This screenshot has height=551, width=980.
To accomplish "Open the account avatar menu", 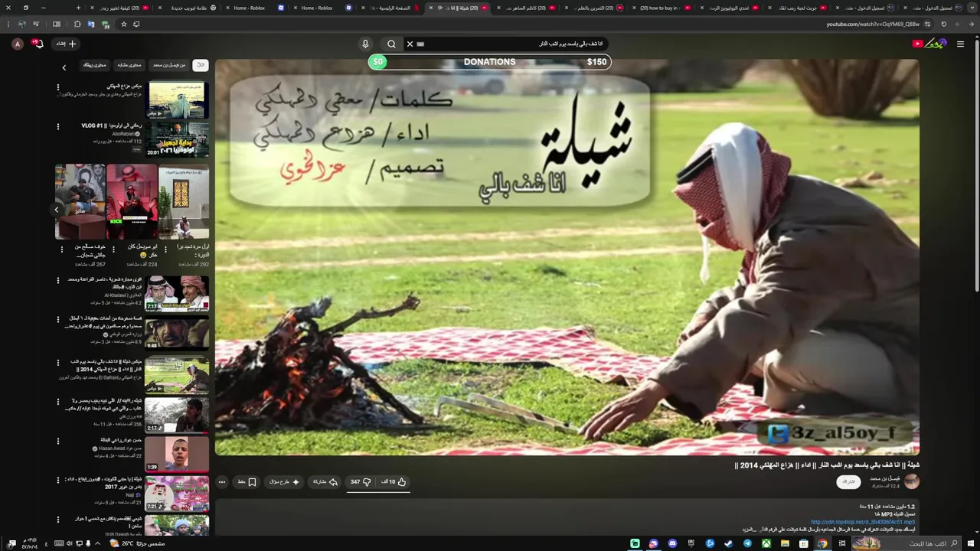I will pos(17,44).
